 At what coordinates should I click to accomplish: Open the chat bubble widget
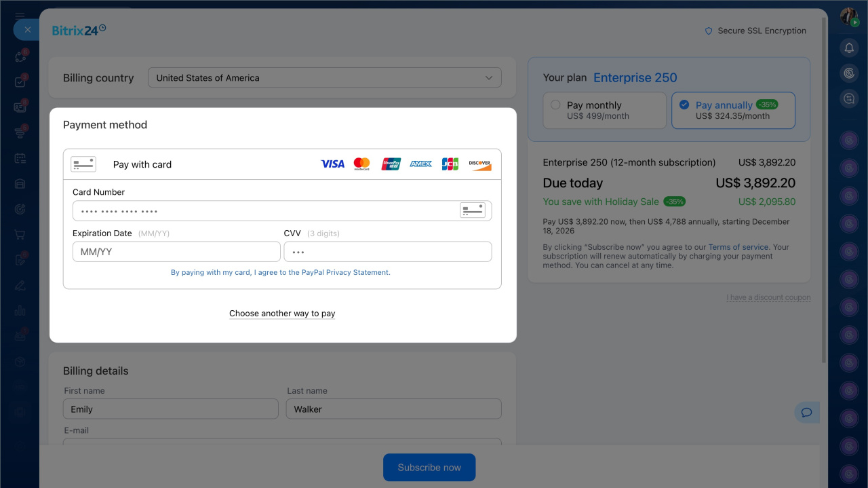(806, 412)
